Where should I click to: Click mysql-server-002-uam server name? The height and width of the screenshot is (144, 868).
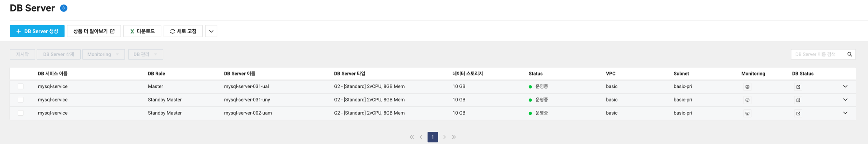pos(248,113)
